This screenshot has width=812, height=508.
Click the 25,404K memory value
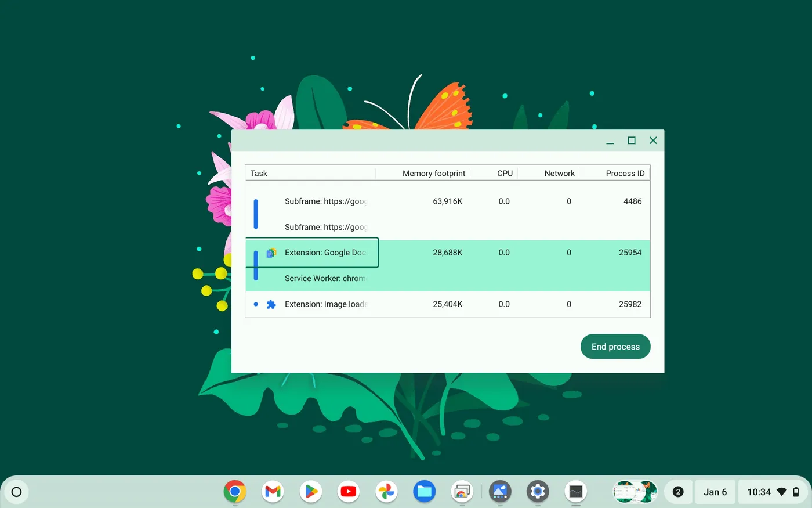448,304
